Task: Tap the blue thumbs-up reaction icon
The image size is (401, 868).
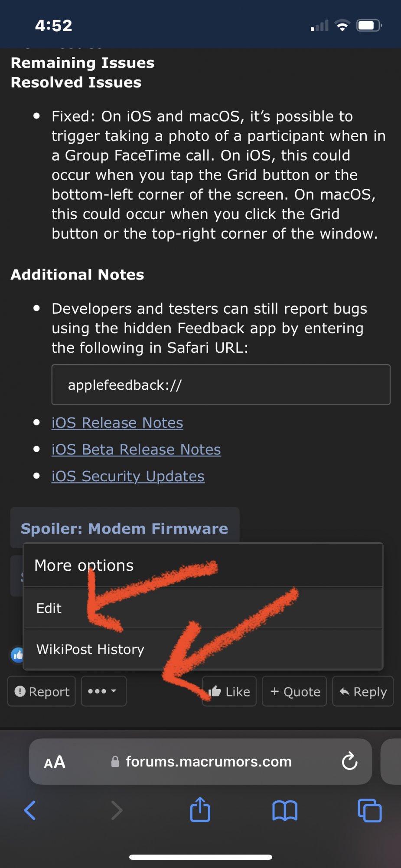Action: coord(17,654)
